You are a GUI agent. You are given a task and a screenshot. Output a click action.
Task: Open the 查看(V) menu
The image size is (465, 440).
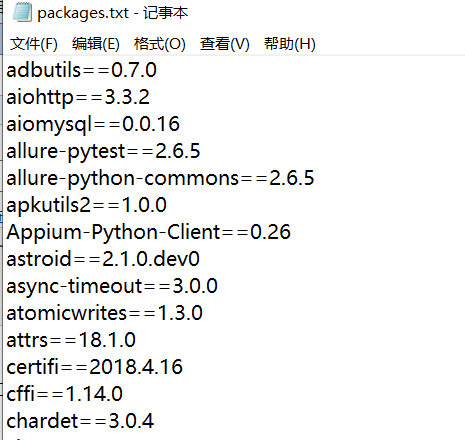click(x=225, y=44)
